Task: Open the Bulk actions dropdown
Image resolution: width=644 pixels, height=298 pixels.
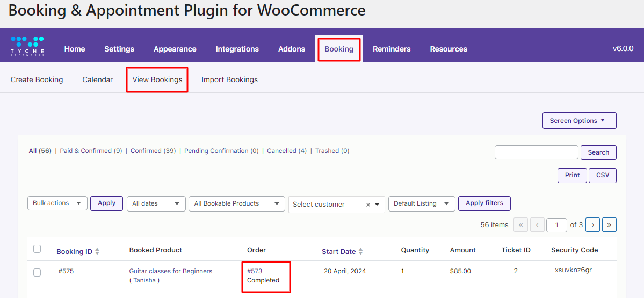Action: (x=57, y=203)
